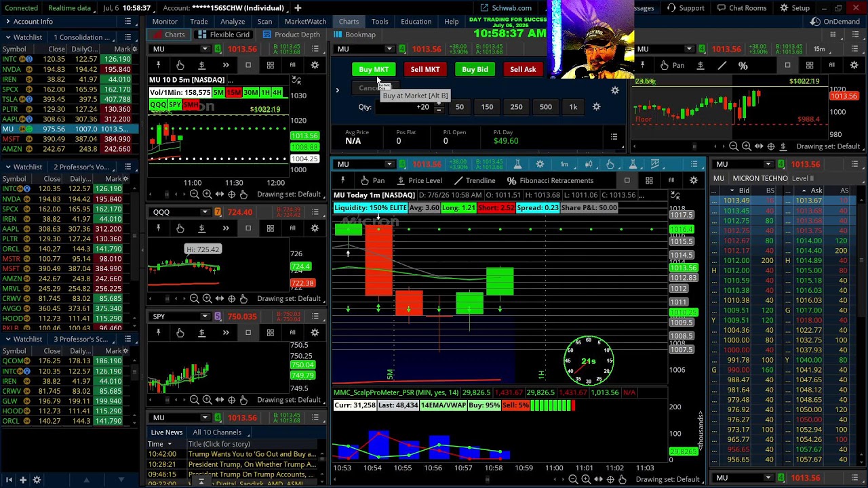Screen dimensions: 868x488
Task: Open Level II panel menu icon
Action: click(854, 164)
